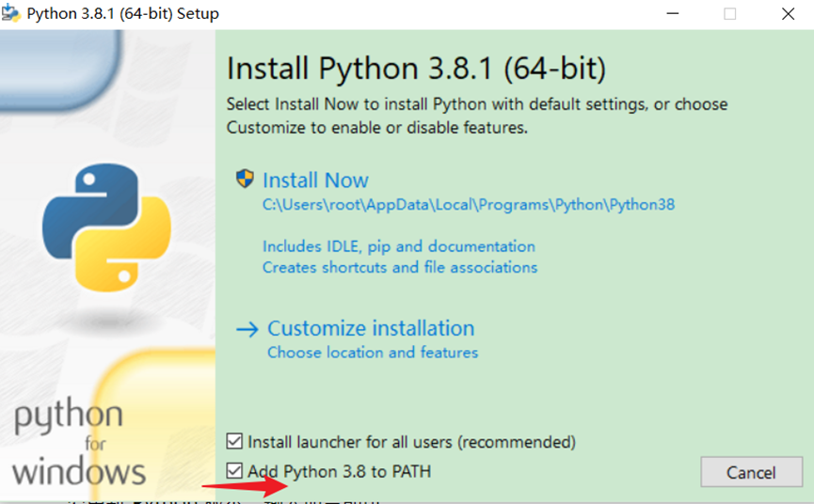
Task: Click the Python setup icon in title bar
Action: (x=11, y=14)
